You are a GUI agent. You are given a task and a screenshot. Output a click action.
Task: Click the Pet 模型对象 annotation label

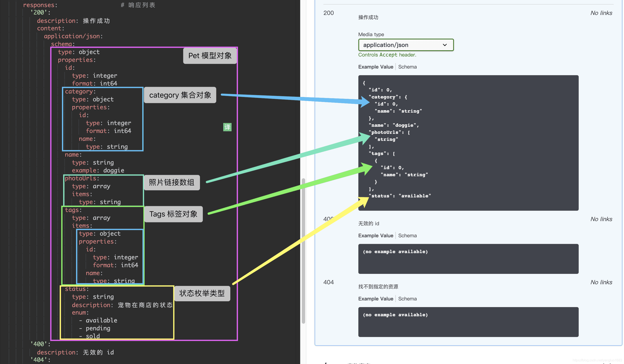coord(210,56)
